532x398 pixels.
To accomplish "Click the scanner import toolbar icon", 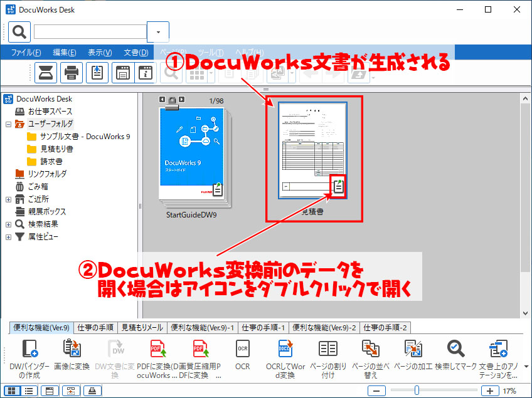I will (x=45, y=73).
